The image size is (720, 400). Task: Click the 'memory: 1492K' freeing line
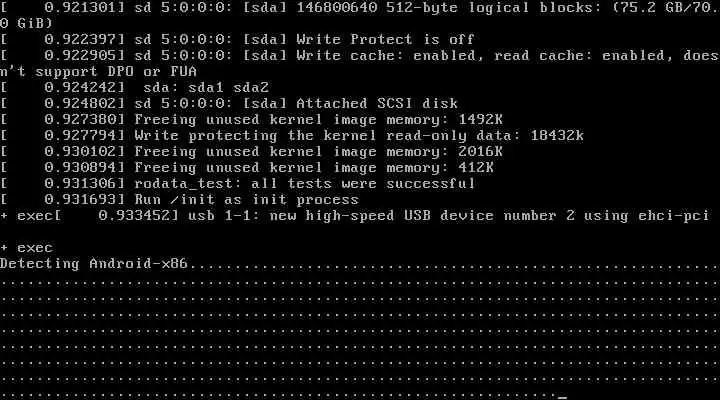[x=251, y=119]
